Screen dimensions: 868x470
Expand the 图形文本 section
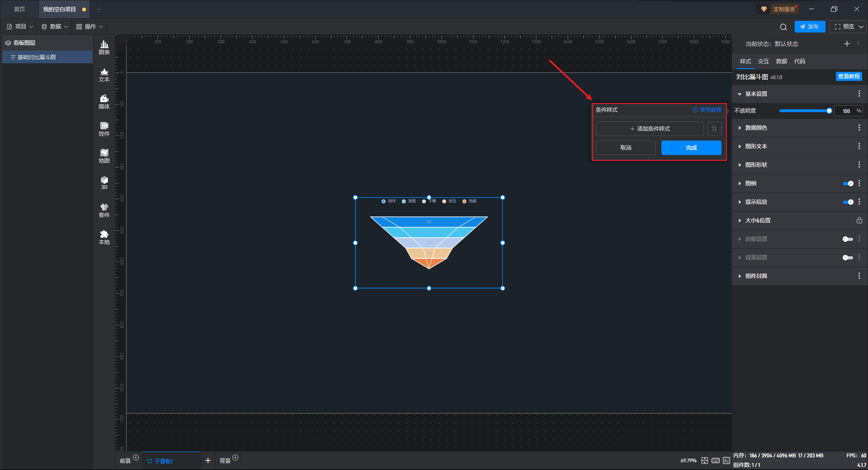coord(740,146)
